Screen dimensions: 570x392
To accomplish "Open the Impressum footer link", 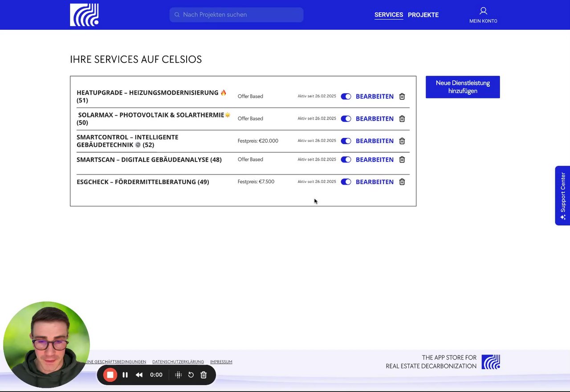I will 221,362.
